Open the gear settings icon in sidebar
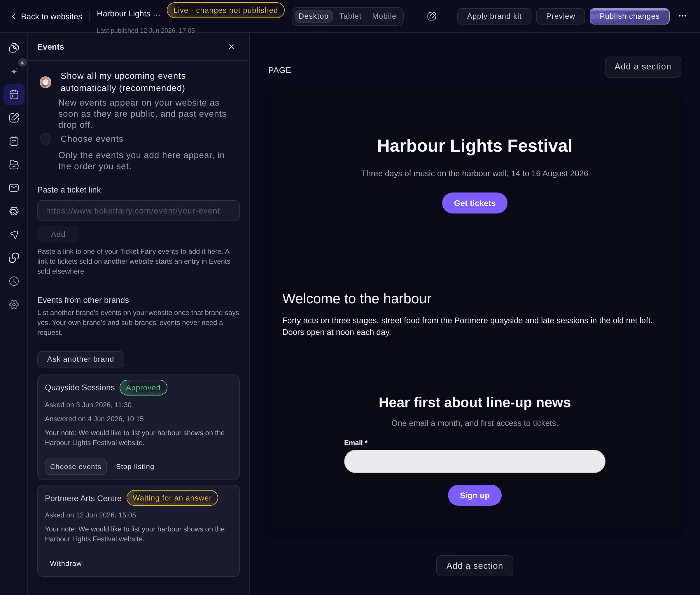Viewport: 700px width, 595px height. [14, 304]
